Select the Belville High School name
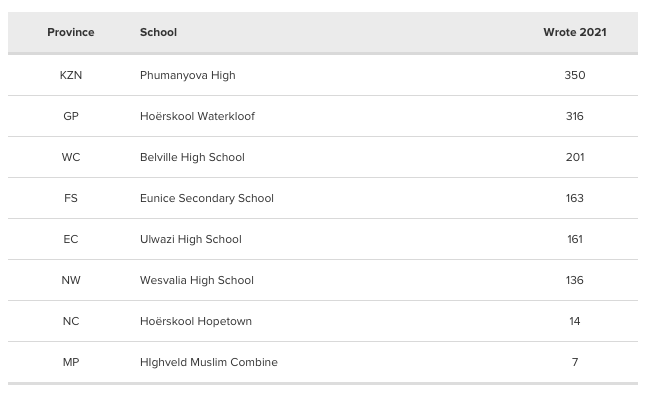648x397 pixels. pyautogui.click(x=192, y=157)
